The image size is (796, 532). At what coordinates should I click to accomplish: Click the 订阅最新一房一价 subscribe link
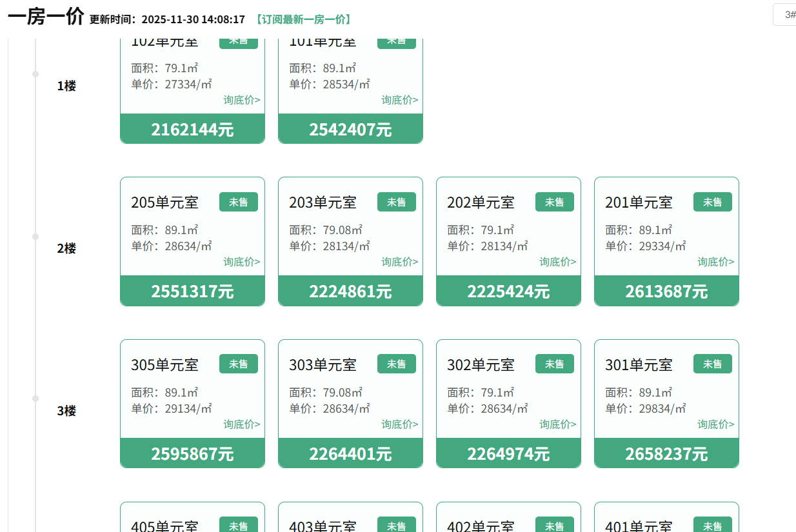click(x=303, y=19)
